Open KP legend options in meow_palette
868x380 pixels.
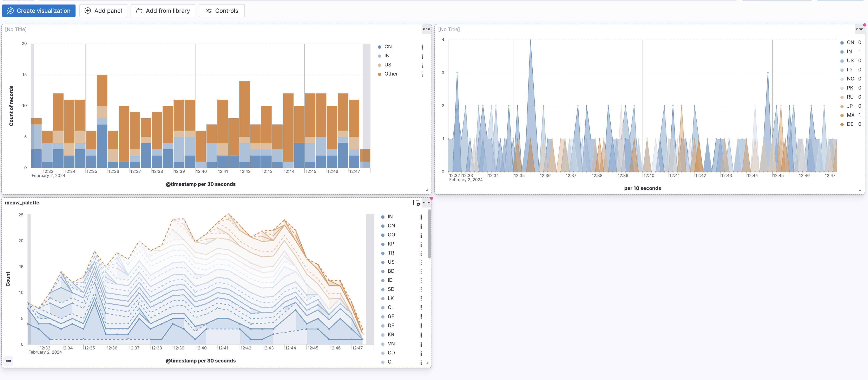click(421, 244)
